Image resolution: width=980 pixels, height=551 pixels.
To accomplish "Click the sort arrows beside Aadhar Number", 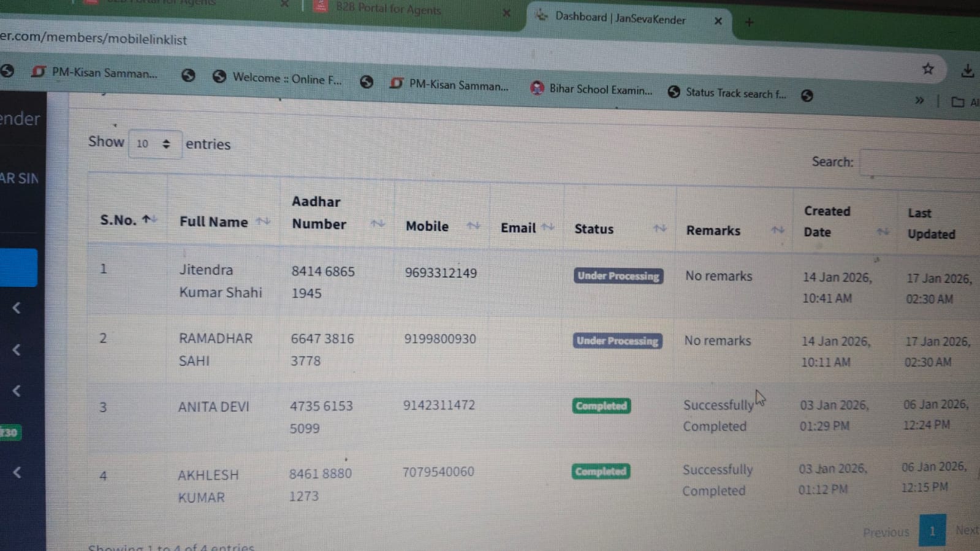I will pos(378,224).
